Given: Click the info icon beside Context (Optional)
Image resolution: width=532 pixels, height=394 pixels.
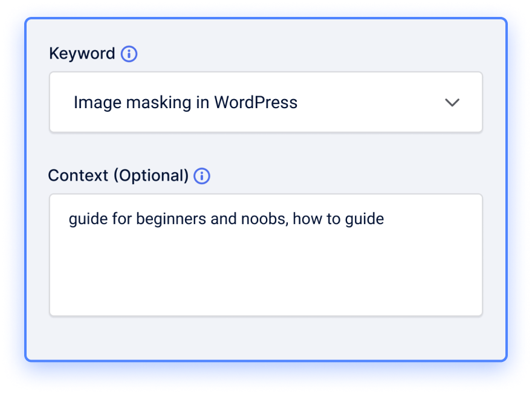Looking at the screenshot, I should pyautogui.click(x=202, y=176).
